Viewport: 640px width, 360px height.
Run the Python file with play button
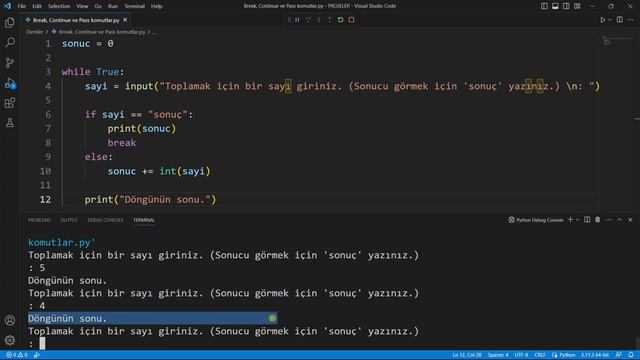[602, 20]
